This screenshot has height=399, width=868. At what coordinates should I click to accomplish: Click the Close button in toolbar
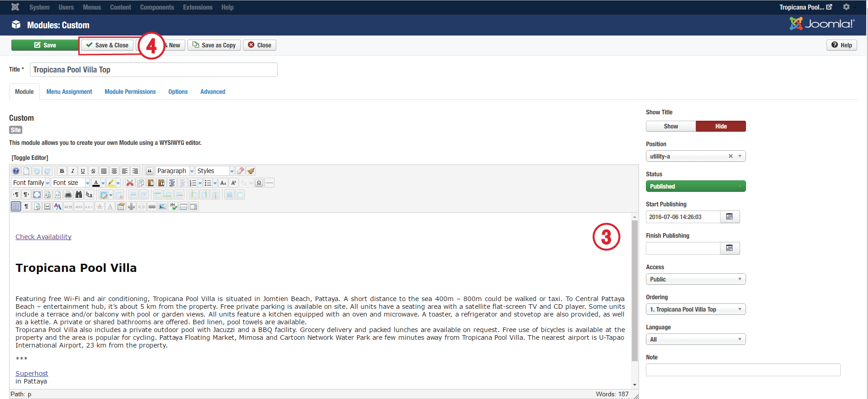click(x=259, y=45)
